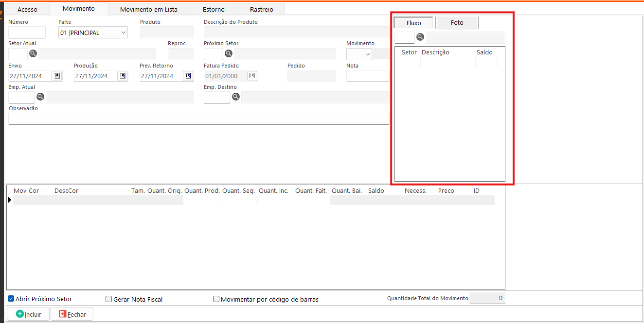Uncheck the Abrir Próximo Setor checkbox
Screen dimensions: 644x323
click(x=11, y=299)
